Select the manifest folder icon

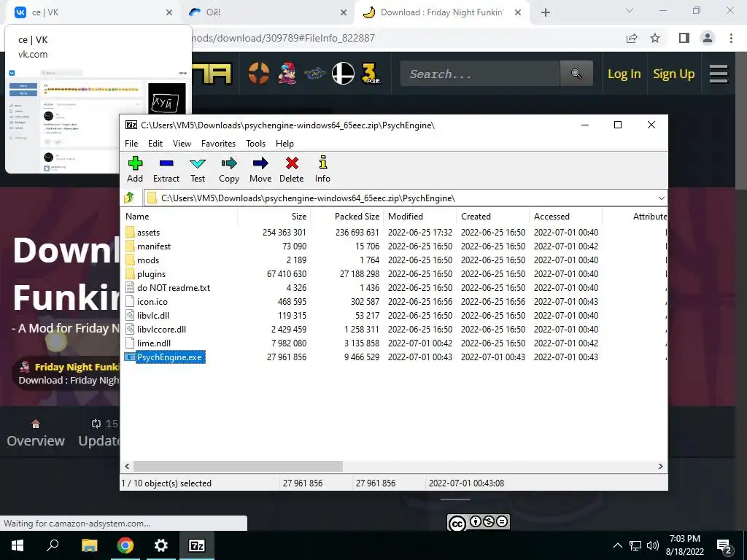pos(130,246)
